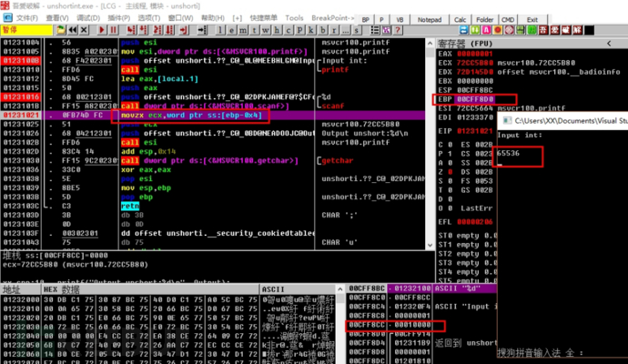
Task: Expand the [+] menu
Action: point(238,18)
